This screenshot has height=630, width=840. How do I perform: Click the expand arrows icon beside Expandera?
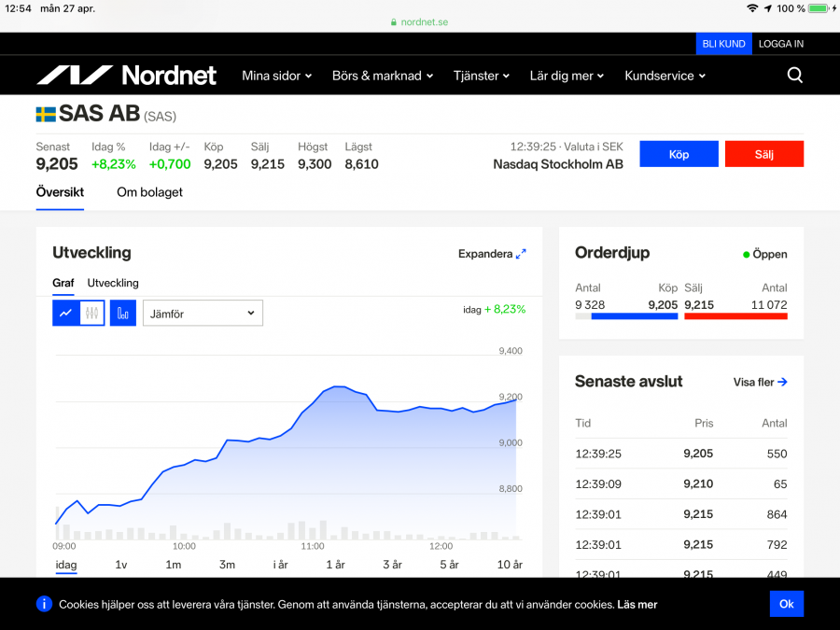521,254
